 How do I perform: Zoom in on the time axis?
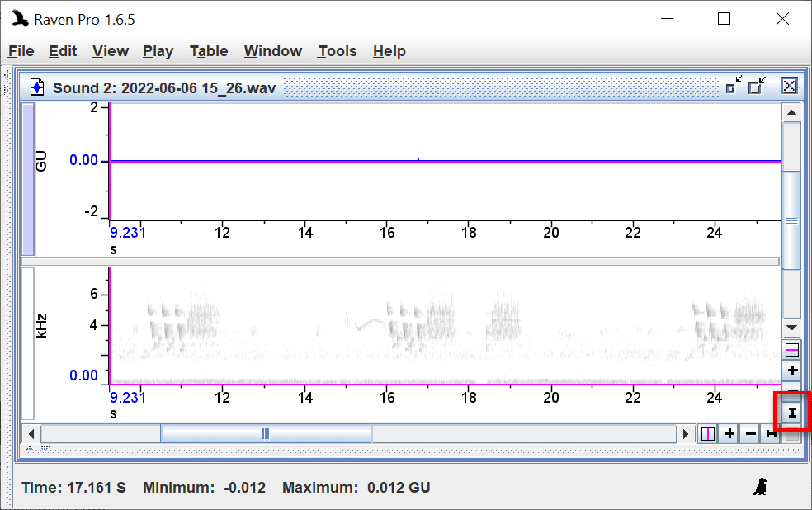pyautogui.click(x=729, y=433)
